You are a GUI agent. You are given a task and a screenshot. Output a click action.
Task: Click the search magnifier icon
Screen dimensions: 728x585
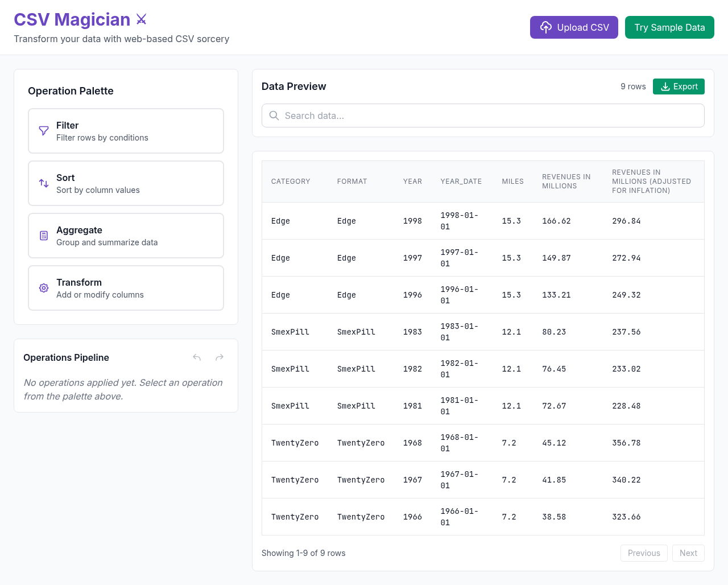(x=274, y=116)
